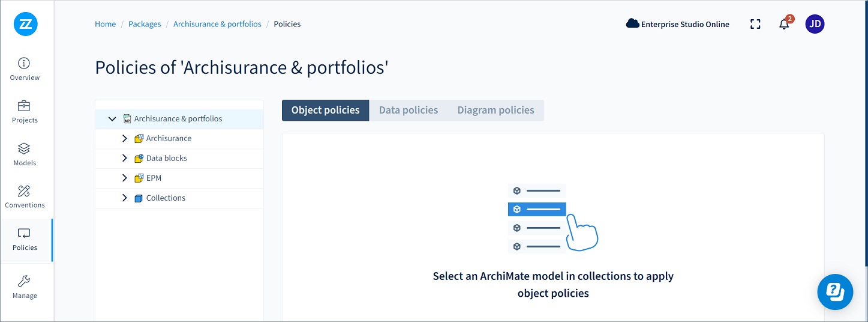This screenshot has width=868, height=322.
Task: Toggle the fullscreen icon
Action: (x=755, y=25)
